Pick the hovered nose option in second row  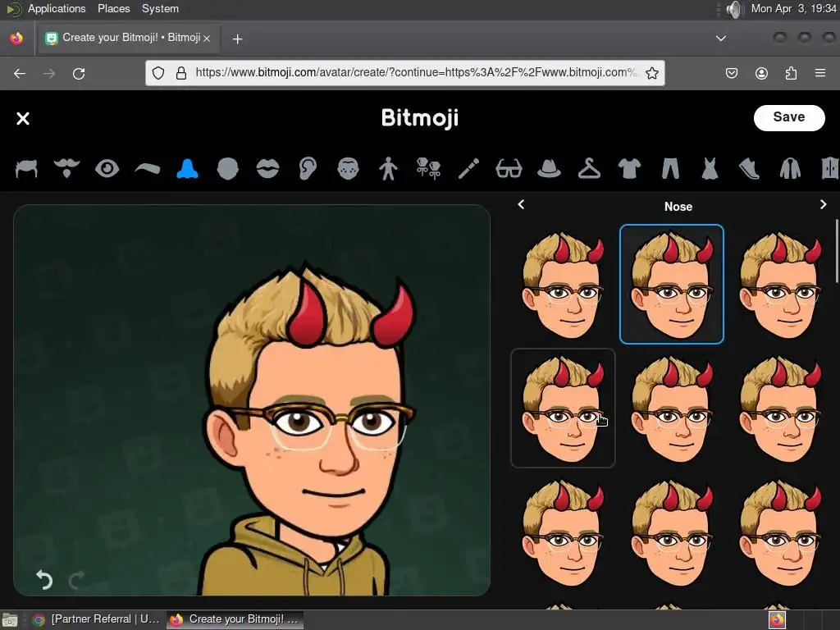(563, 409)
